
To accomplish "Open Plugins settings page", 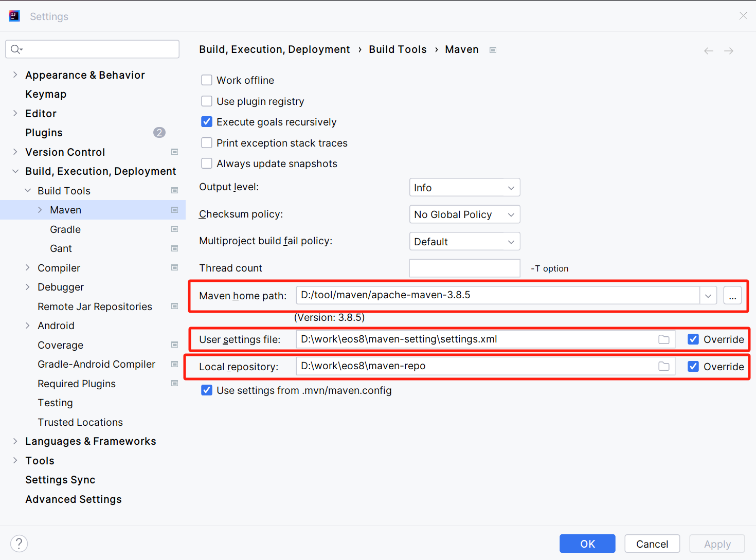I will tap(44, 133).
